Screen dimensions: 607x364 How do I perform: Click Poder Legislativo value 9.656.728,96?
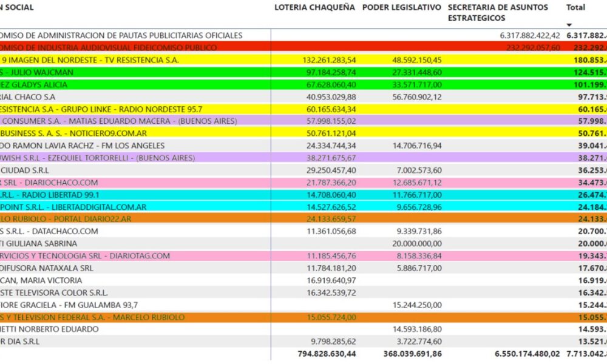pos(419,207)
